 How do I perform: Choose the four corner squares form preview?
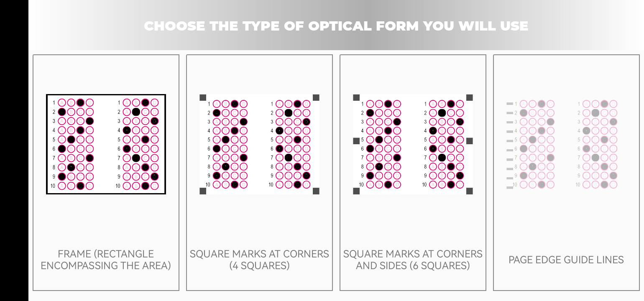coord(259,144)
